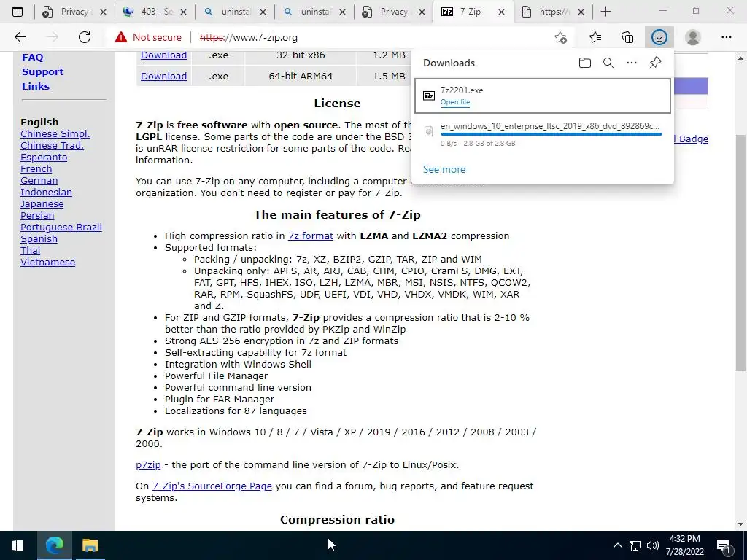This screenshot has width=747, height=560.
Task: Go back to the previous page
Action: pyautogui.click(x=20, y=37)
